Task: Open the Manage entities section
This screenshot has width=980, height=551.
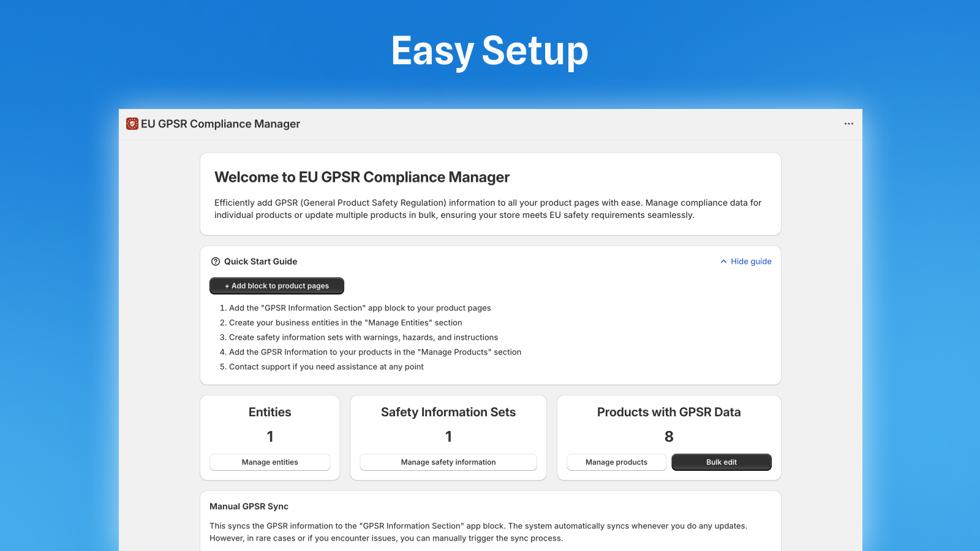Action: [x=269, y=462]
